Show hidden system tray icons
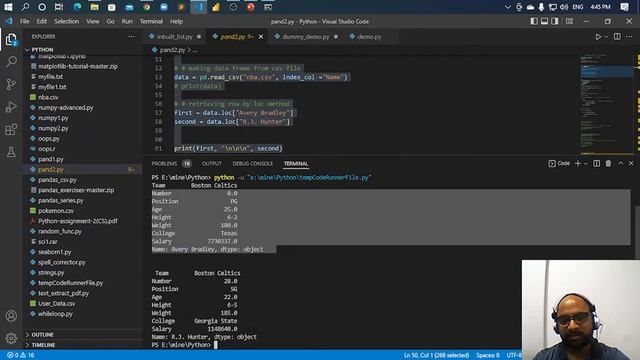The height and width of the screenshot is (360, 640). tap(508, 7)
